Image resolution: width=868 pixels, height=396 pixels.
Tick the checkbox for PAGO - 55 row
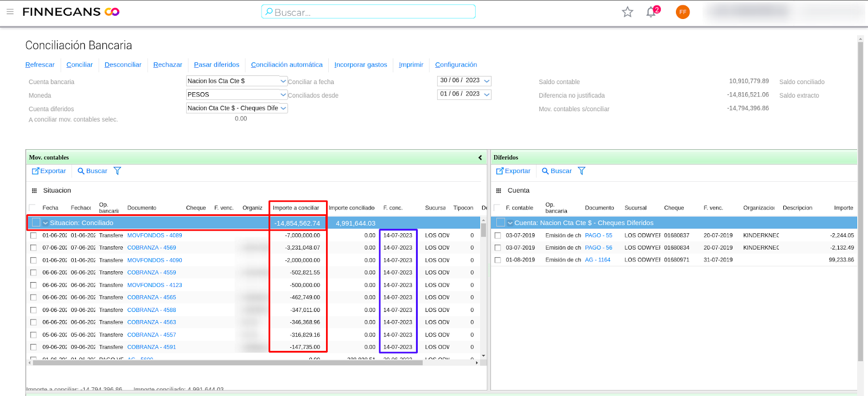[x=497, y=235]
